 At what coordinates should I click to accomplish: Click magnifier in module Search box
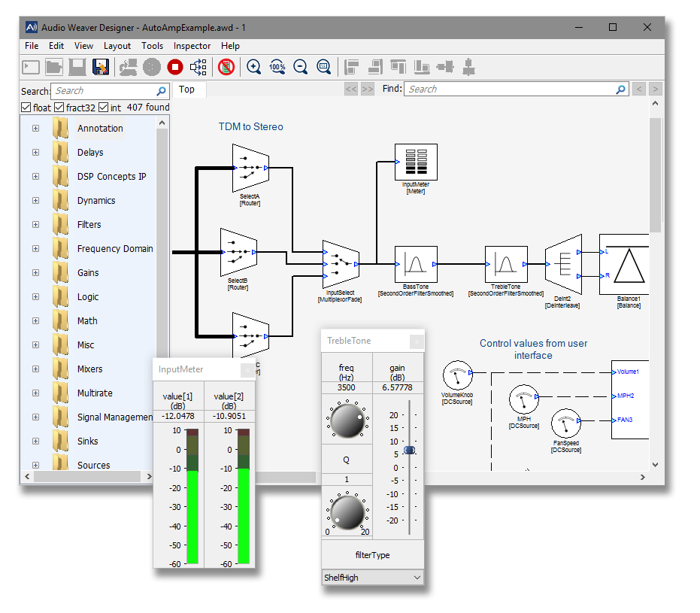pos(161,91)
